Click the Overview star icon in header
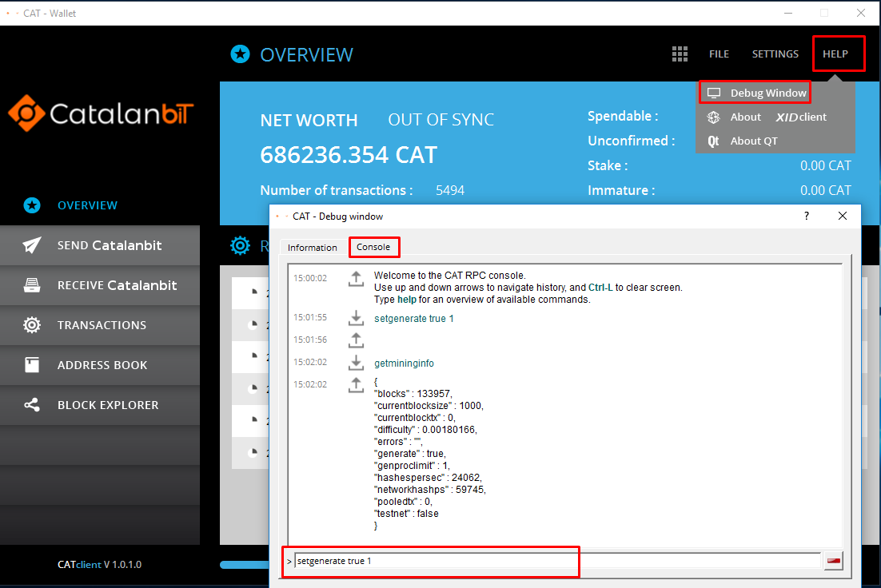881x588 pixels. [241, 54]
